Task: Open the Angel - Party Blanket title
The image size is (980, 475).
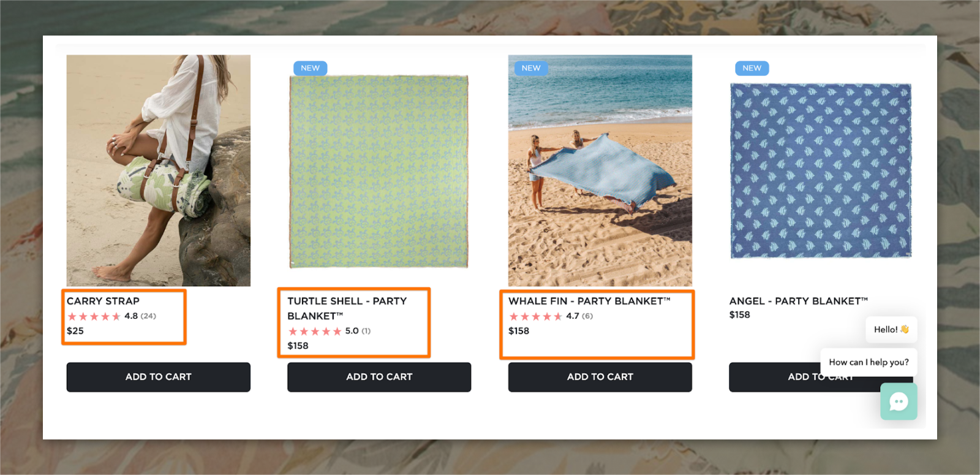Action: pyautogui.click(x=798, y=301)
